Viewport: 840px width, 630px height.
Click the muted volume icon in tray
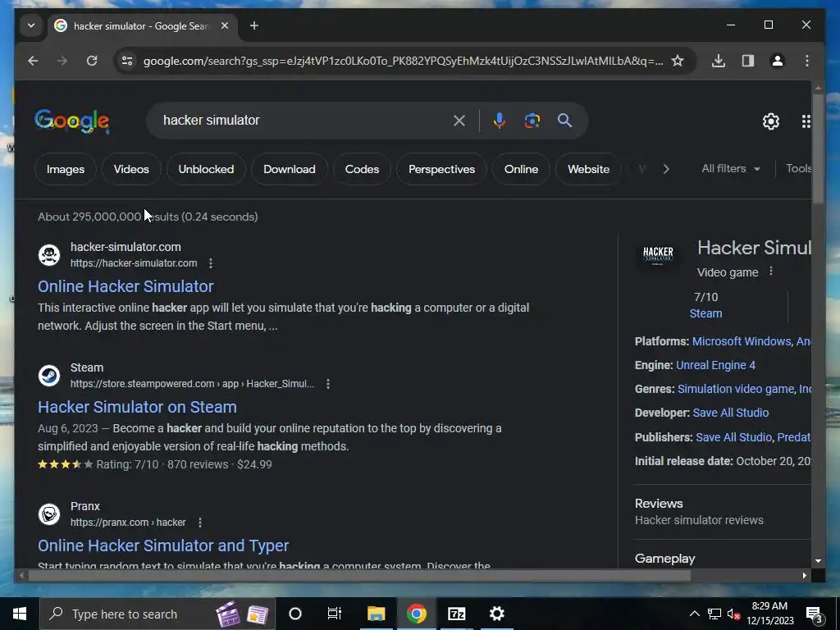pos(733,614)
